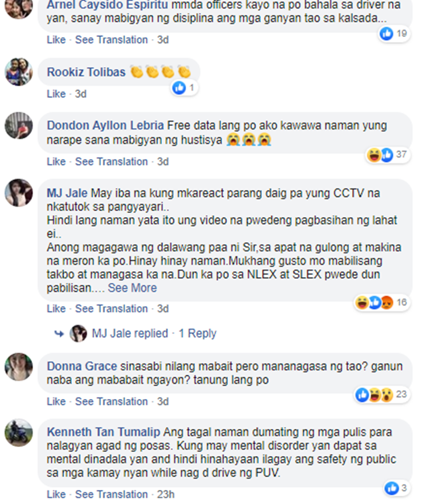Image resolution: width=438 pixels, height=504 pixels.
Task: Like Donna Grace's comment
Action: click(x=56, y=401)
